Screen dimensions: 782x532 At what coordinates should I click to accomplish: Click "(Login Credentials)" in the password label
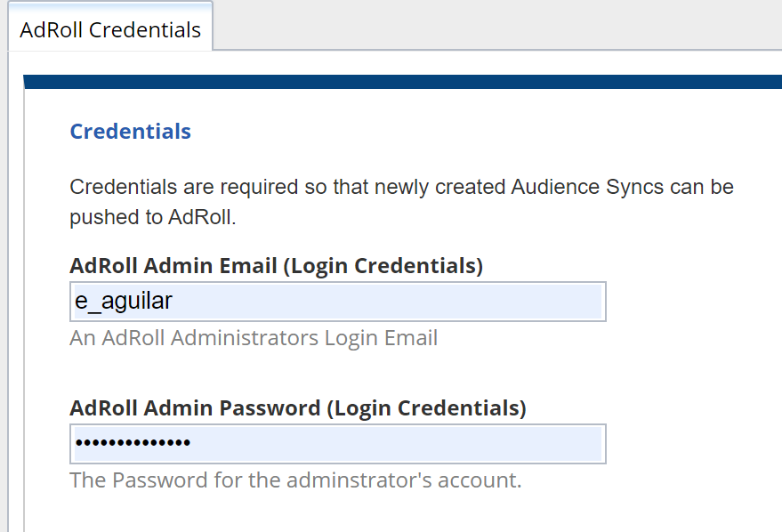point(425,408)
